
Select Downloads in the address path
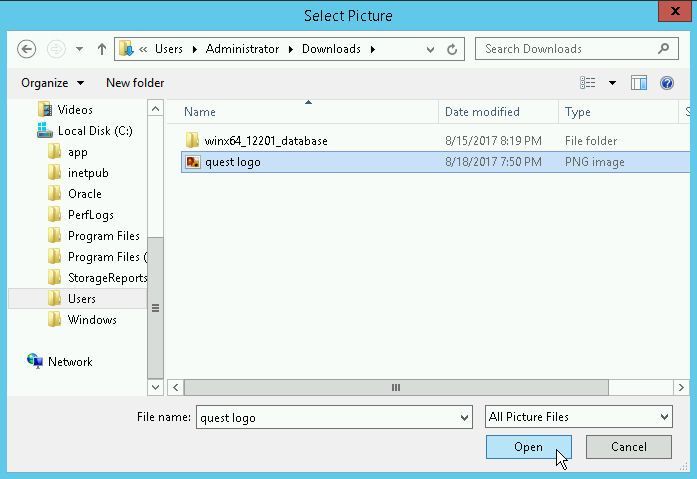pyautogui.click(x=331, y=49)
